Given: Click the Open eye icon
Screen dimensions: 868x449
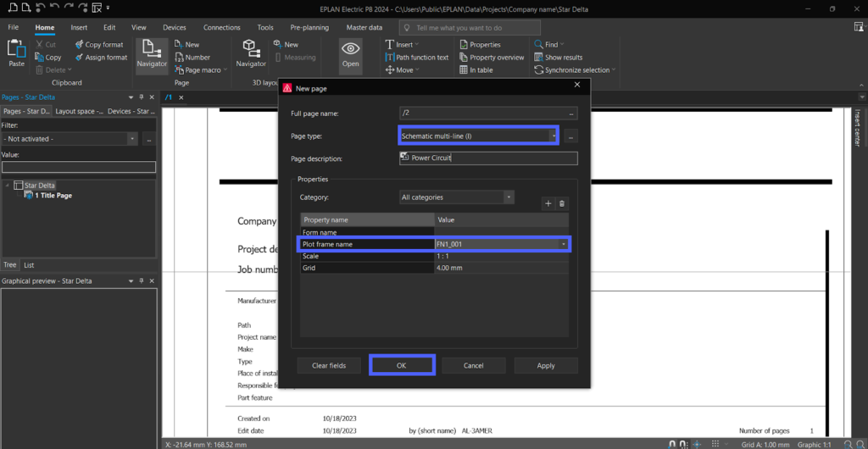Looking at the screenshot, I should coord(350,49).
